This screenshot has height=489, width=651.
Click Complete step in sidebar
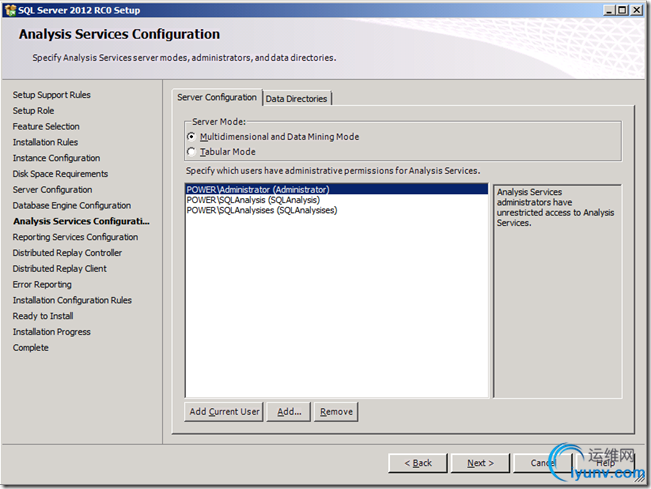click(x=30, y=347)
